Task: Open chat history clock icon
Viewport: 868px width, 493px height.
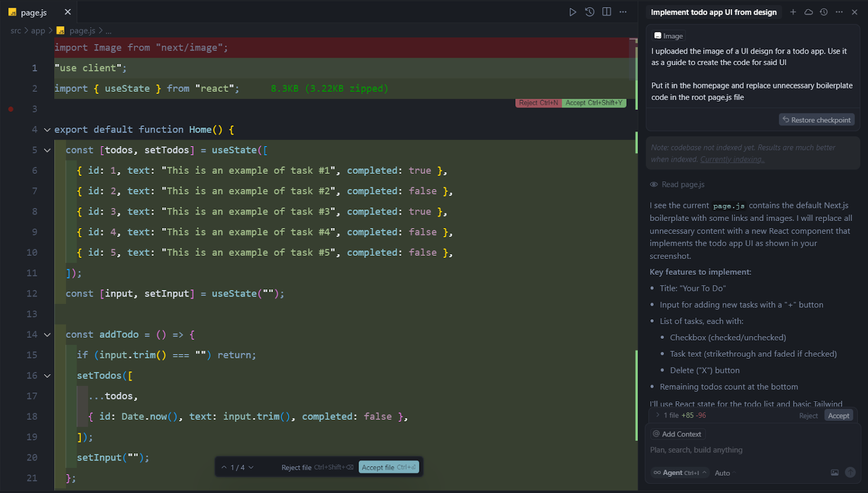Action: tap(822, 11)
